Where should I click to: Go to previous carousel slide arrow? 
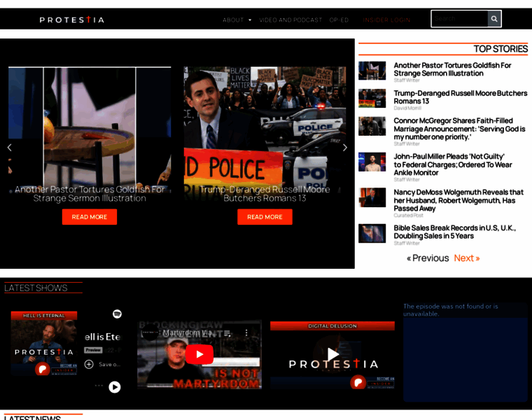9,148
